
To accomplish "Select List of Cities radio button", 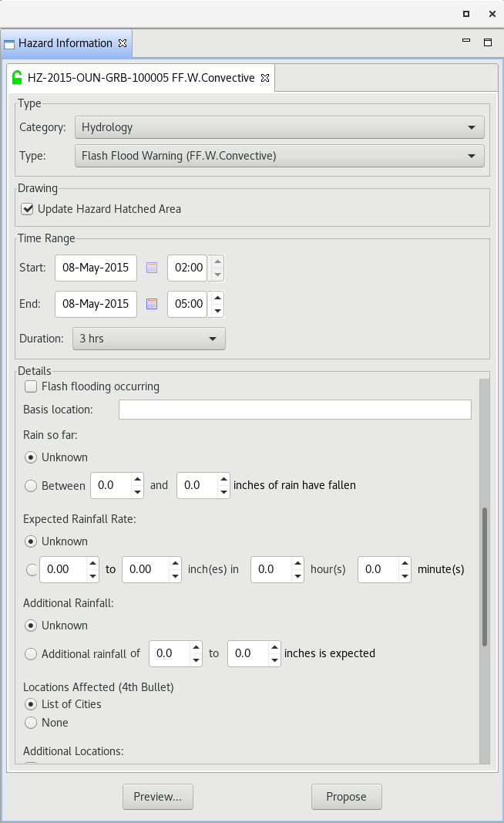I will [31, 704].
